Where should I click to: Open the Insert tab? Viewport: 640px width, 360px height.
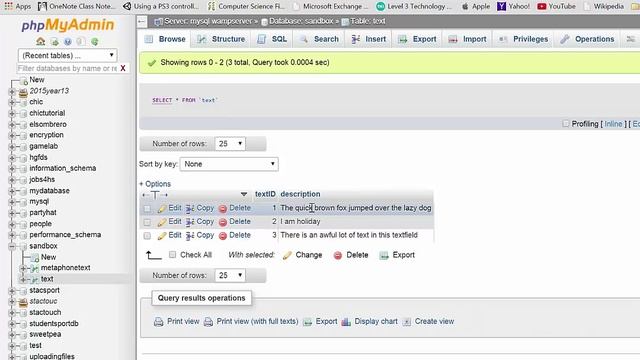click(369, 39)
